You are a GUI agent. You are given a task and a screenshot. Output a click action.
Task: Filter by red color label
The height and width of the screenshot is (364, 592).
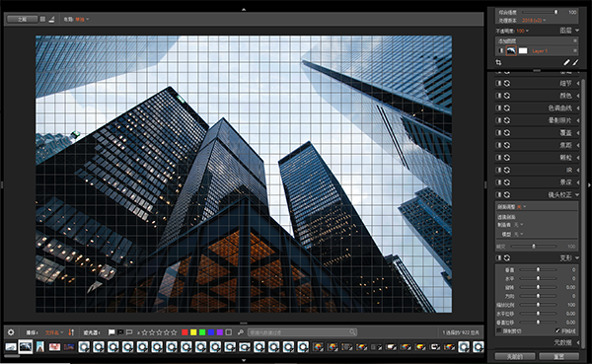tap(185, 332)
